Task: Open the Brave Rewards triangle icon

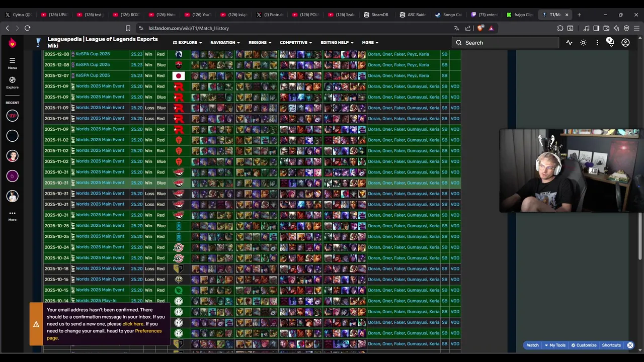Action: (x=491, y=28)
